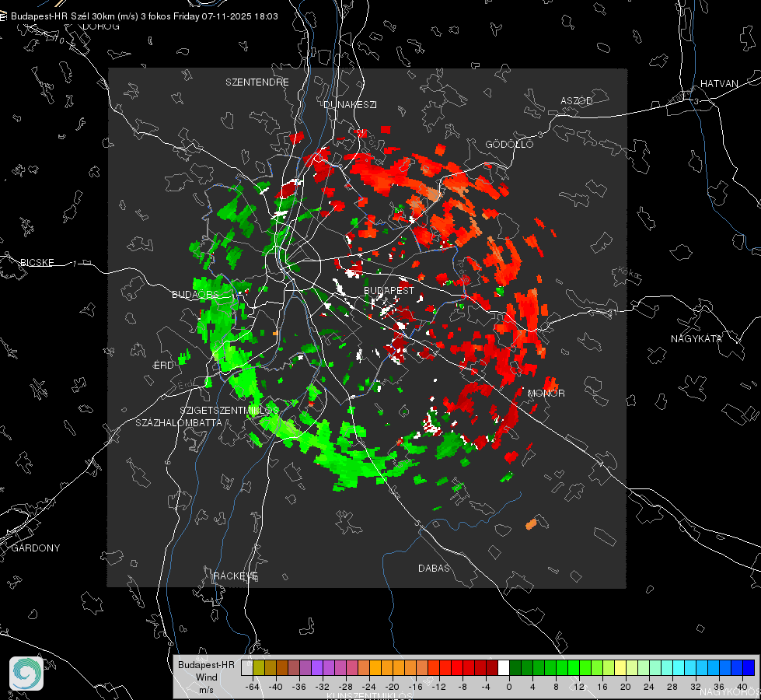761x700 pixels.
Task: Click the ASZÓD town label
Action: click(x=577, y=101)
